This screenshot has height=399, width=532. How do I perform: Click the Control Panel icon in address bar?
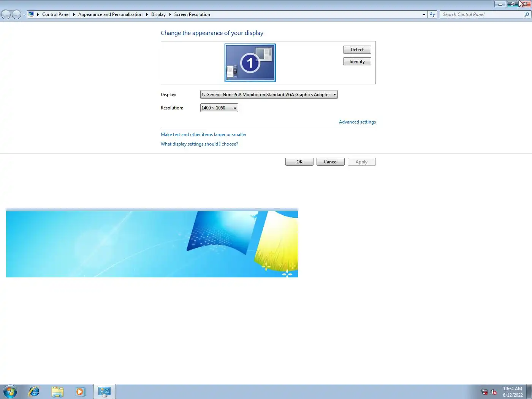[x=31, y=14]
